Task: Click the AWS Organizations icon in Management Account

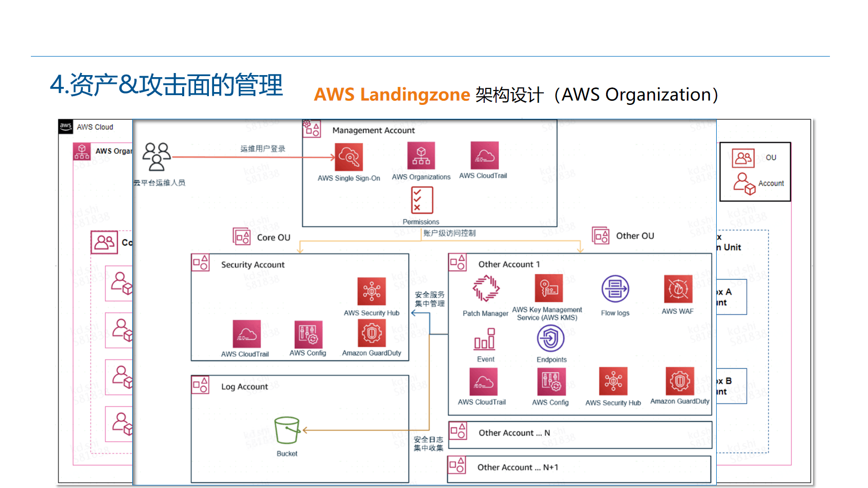Action: click(x=421, y=155)
